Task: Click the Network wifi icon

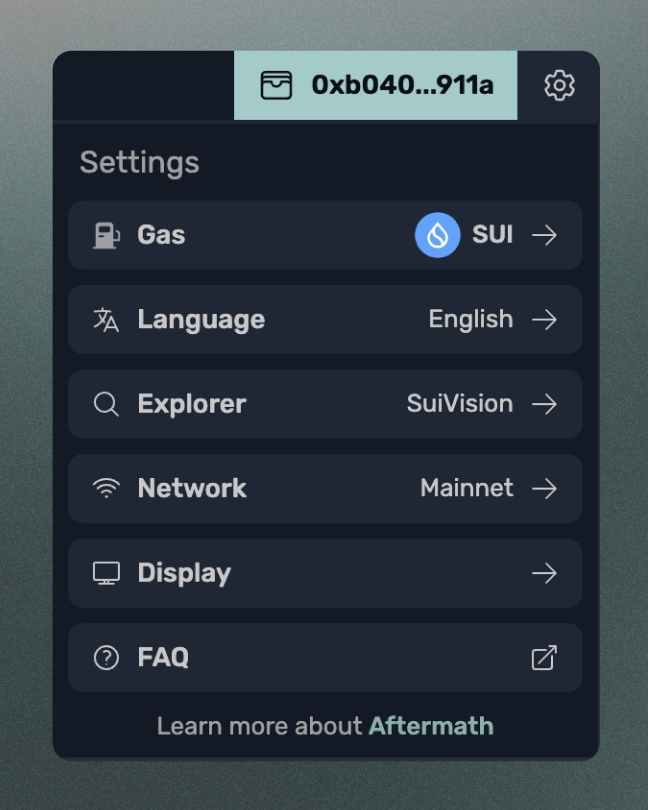Action: [x=106, y=488]
